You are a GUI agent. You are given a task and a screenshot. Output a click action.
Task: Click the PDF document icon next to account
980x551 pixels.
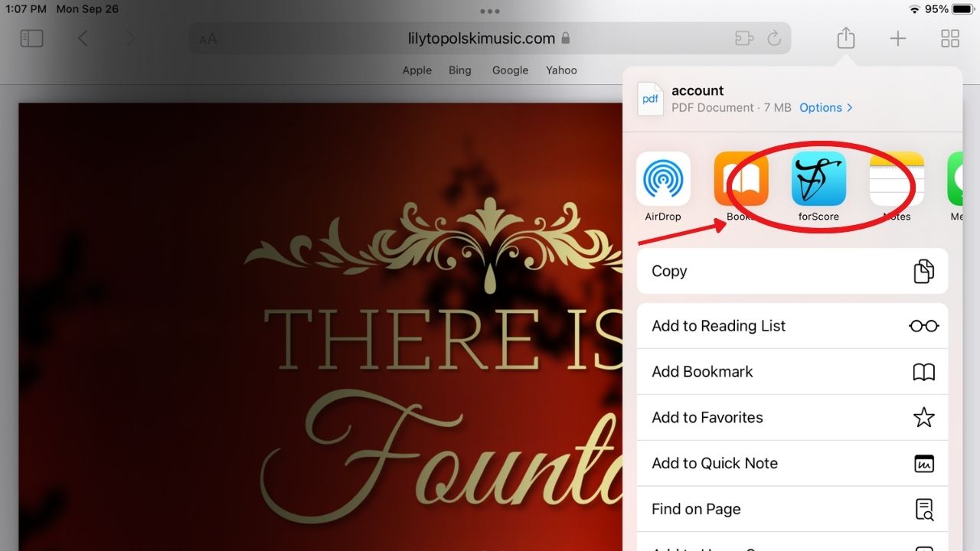(x=650, y=99)
